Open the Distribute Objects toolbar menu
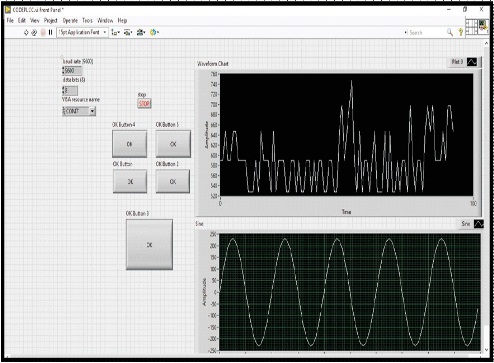 (128, 32)
